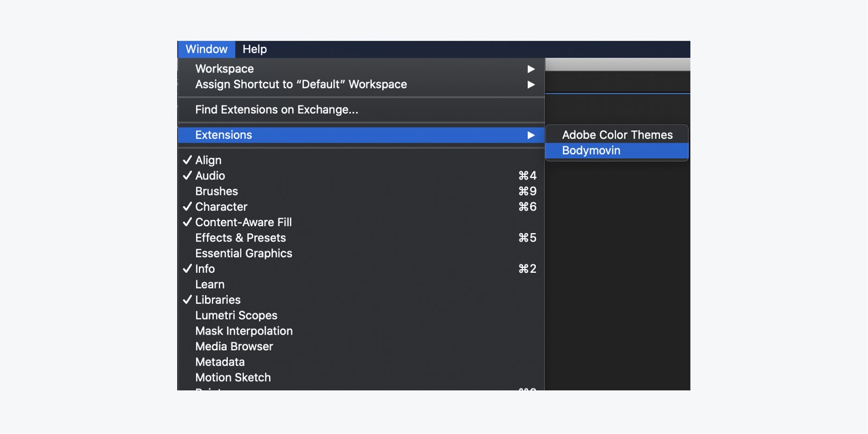The height and width of the screenshot is (434, 868).
Task: Show the Essential Graphics panel
Action: (244, 253)
